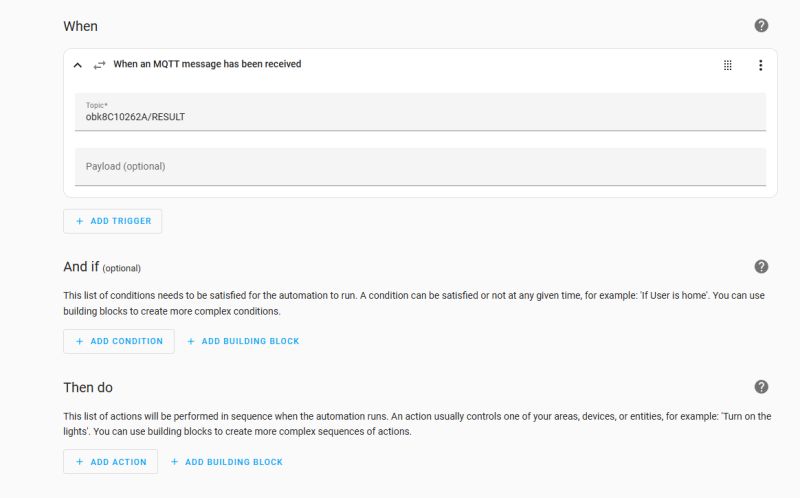Open the MQTT trigger three-dot menu
The height and width of the screenshot is (498, 800).
[x=760, y=65]
